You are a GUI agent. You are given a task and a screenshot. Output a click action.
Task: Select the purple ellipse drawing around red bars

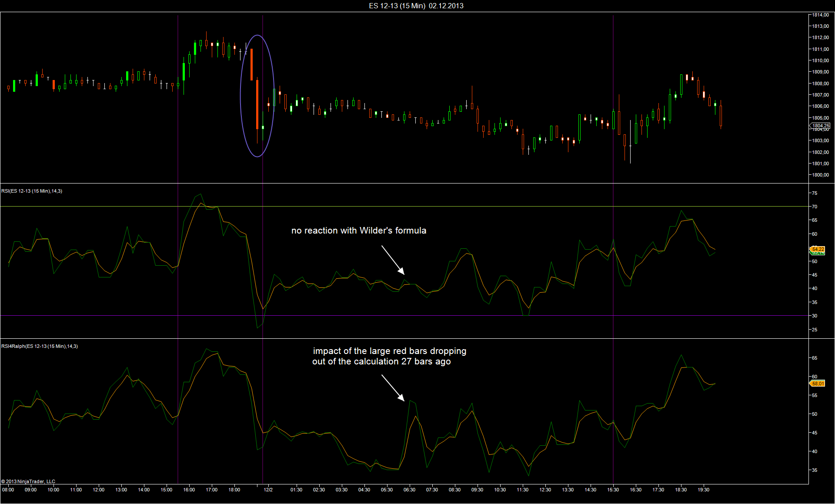tap(241, 96)
